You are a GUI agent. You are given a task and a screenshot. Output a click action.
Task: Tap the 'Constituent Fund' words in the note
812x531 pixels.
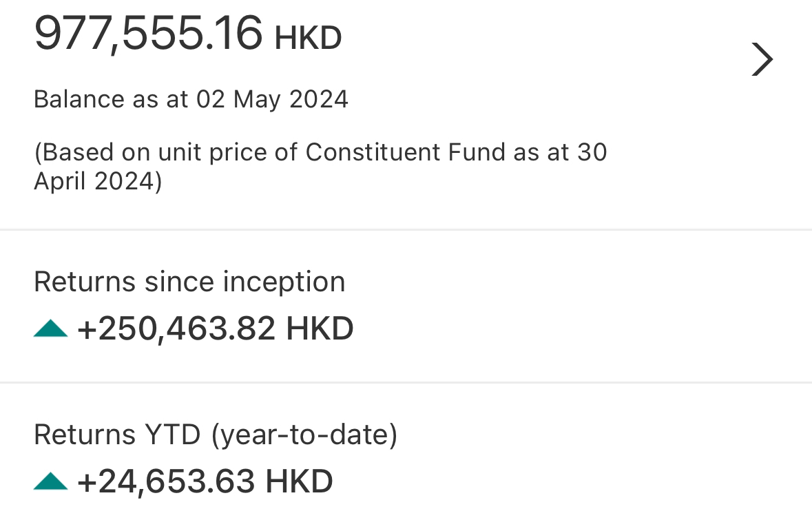pos(406,152)
